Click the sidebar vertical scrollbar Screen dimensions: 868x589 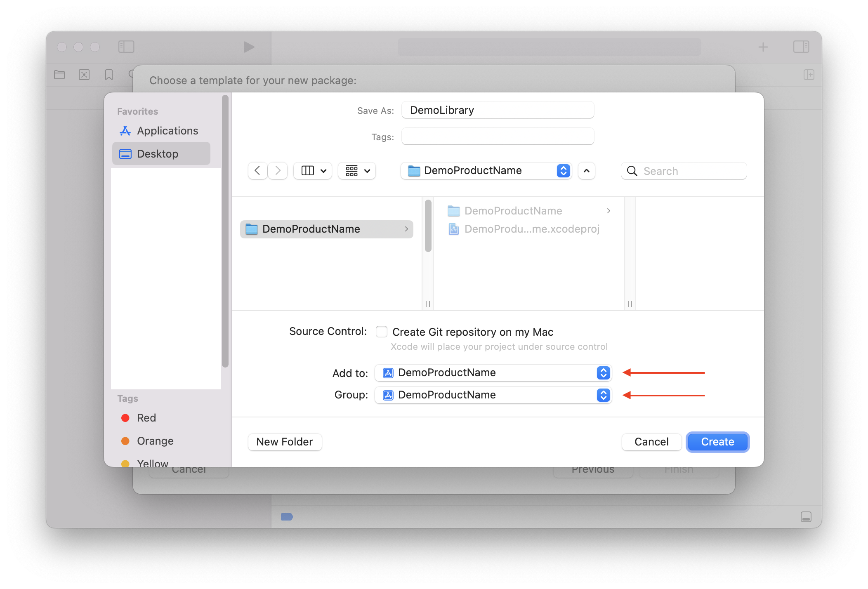coord(225,231)
